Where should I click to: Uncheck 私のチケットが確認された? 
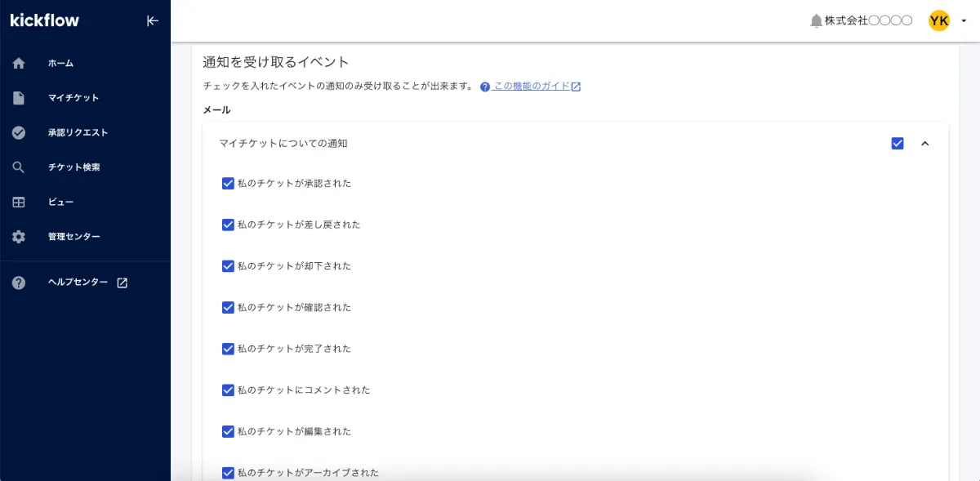(x=228, y=307)
